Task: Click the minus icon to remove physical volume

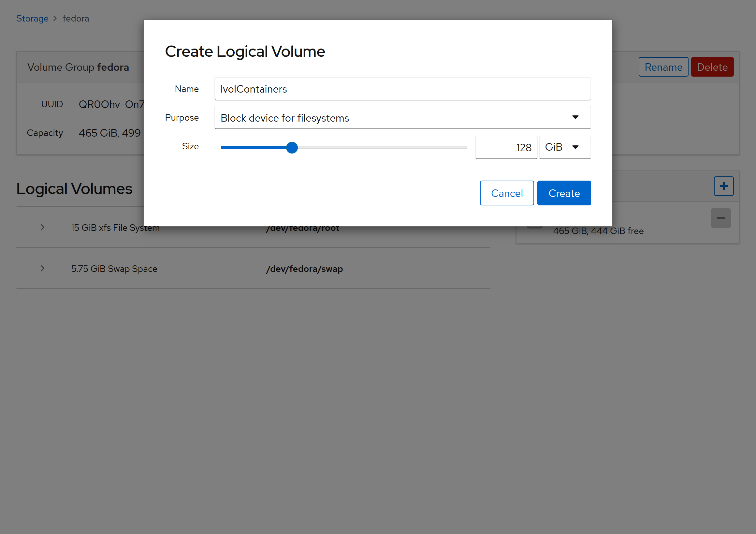Action: 720,218
